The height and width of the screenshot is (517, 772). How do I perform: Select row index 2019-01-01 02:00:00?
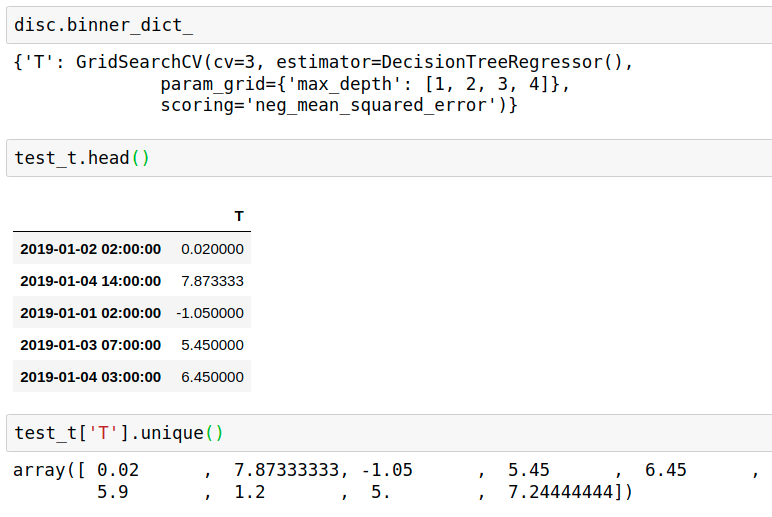click(90, 313)
